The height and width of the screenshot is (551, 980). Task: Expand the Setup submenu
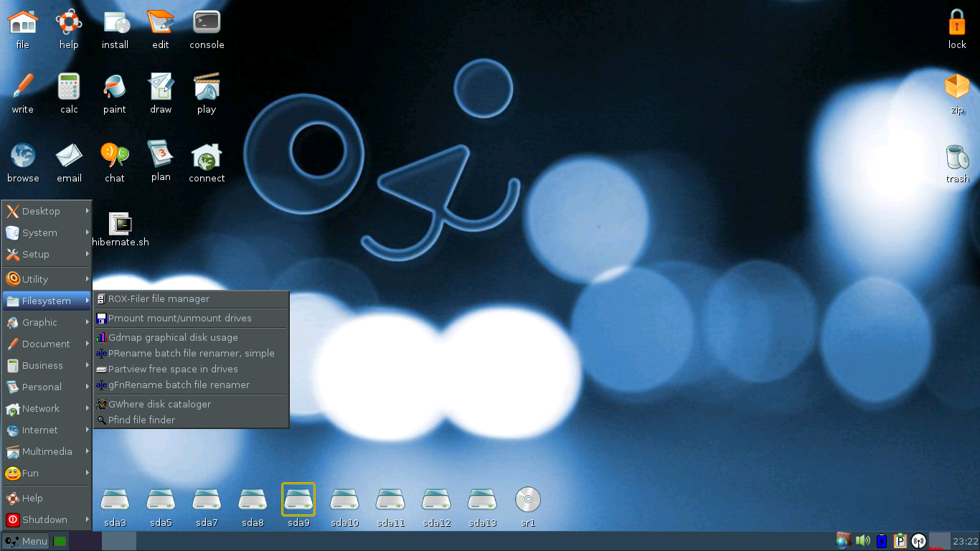pyautogui.click(x=47, y=254)
